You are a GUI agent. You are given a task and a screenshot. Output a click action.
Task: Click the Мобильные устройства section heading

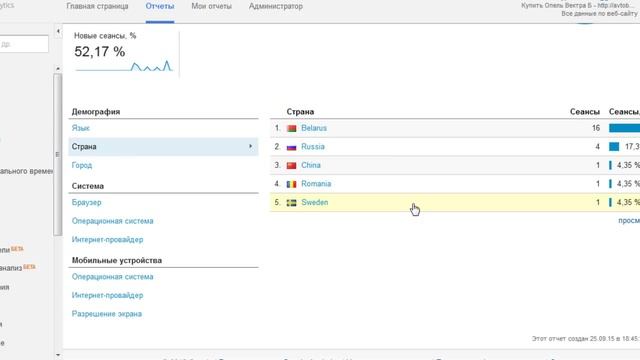(x=117, y=260)
